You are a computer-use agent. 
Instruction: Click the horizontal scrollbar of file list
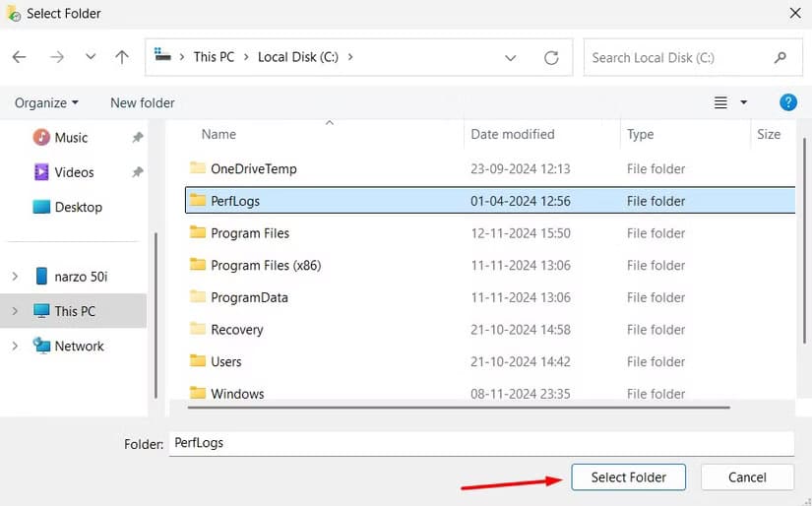(x=459, y=408)
